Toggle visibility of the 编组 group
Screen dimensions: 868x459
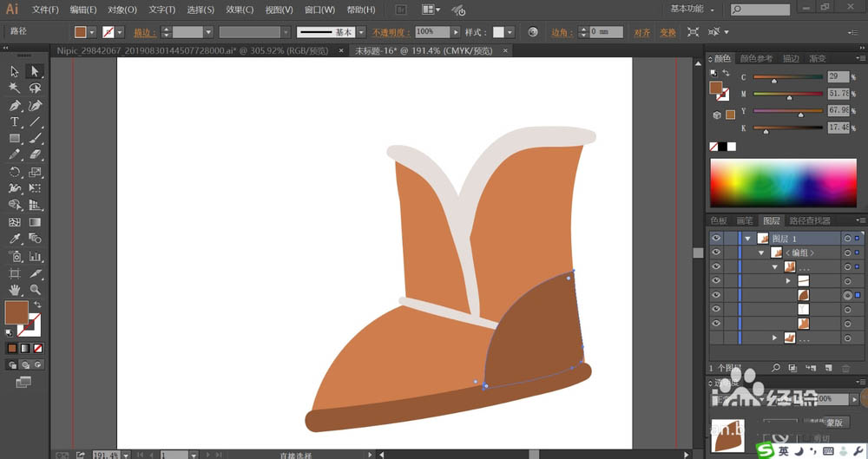click(x=716, y=252)
